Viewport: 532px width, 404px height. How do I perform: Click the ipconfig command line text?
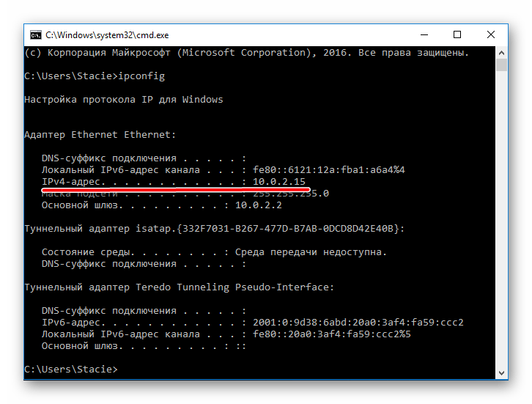point(95,76)
